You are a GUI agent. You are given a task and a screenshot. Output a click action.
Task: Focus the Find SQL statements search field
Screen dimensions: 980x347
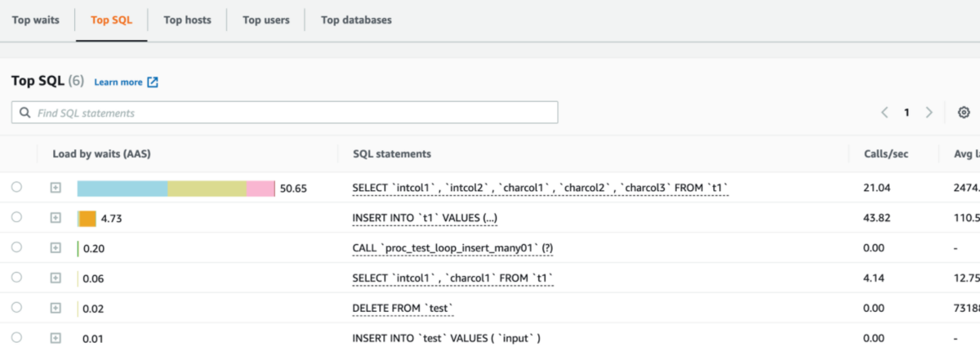coord(294,113)
